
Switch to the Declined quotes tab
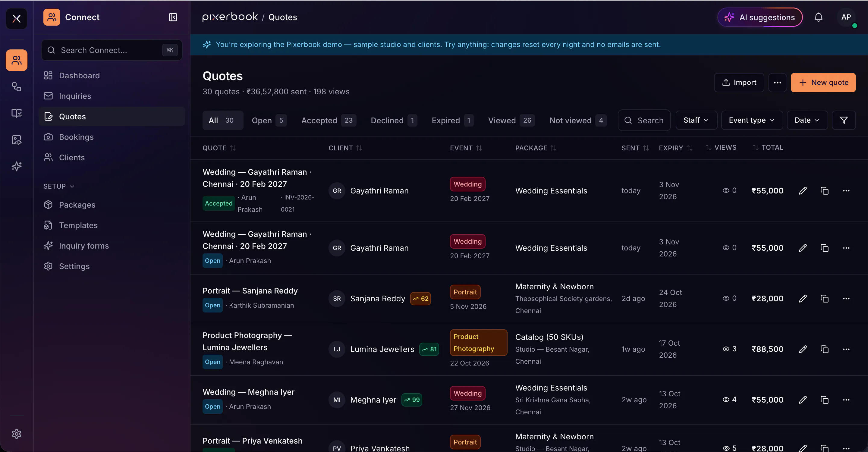394,120
